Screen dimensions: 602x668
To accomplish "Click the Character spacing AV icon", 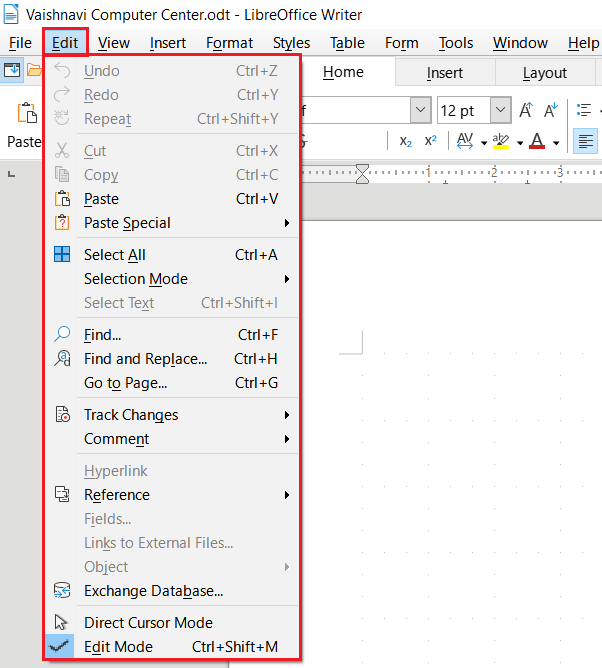I will pyautogui.click(x=464, y=141).
